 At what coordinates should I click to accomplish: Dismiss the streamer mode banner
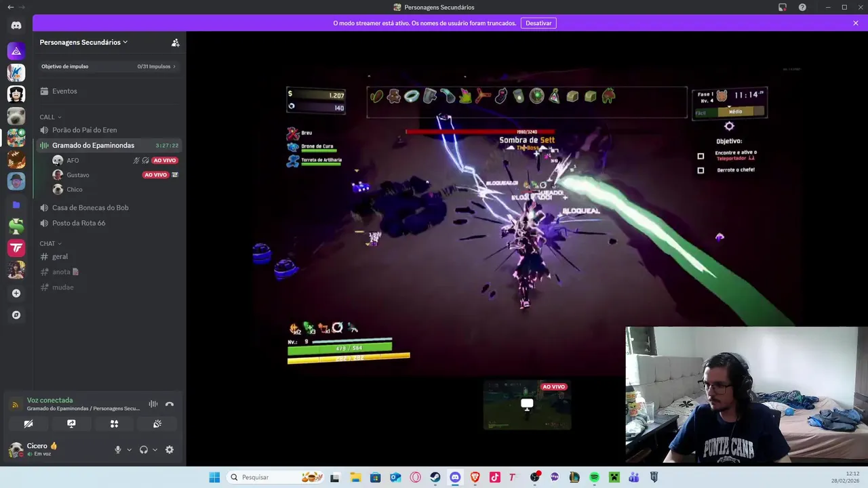tap(856, 23)
